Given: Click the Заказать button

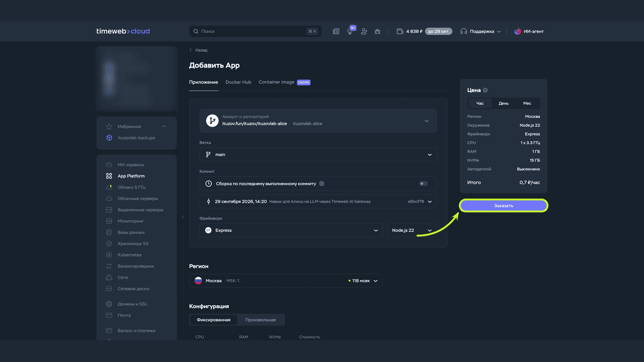Looking at the screenshot, I should click(504, 206).
